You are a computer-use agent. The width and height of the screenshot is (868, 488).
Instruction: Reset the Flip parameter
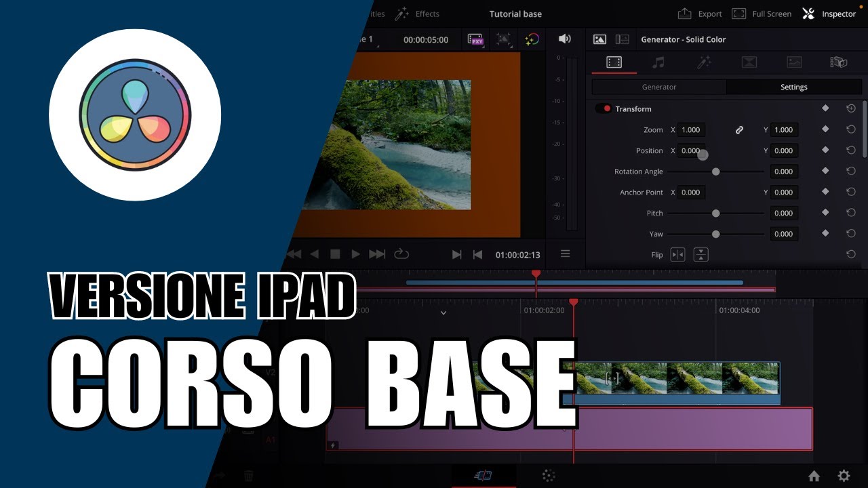point(850,255)
